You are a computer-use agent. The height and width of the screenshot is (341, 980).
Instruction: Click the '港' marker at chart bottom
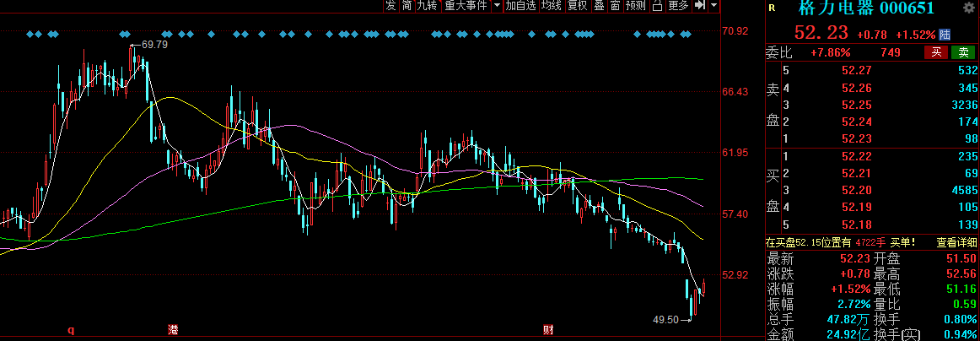coord(174,329)
